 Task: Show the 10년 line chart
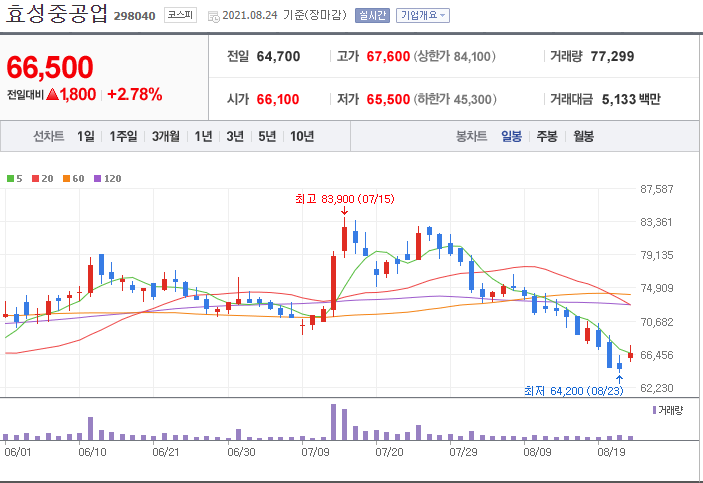click(x=302, y=136)
